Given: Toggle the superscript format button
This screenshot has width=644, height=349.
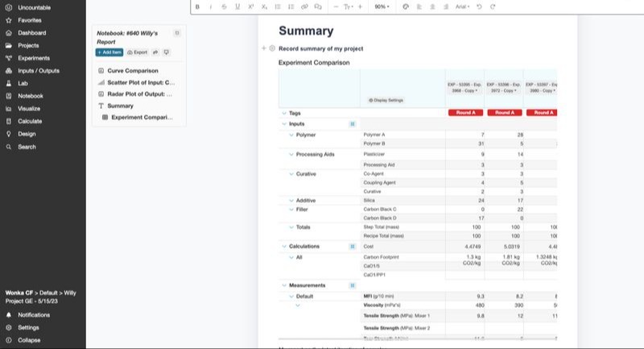Looking at the screenshot, I should [250, 6].
